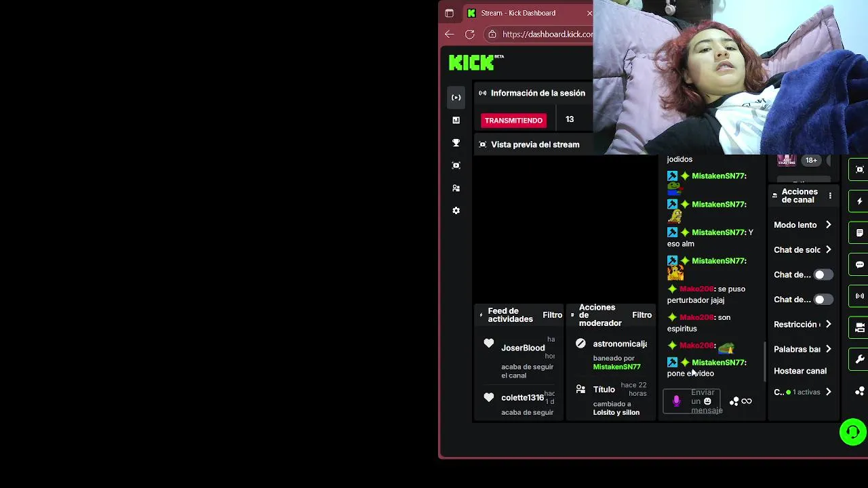
Task: Expand the Modo lento option
Action: (x=803, y=225)
